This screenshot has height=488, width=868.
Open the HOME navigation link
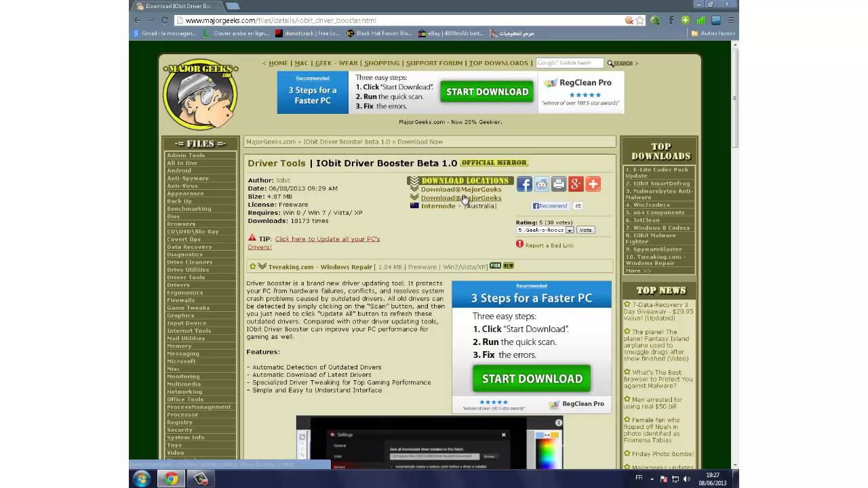click(x=278, y=63)
